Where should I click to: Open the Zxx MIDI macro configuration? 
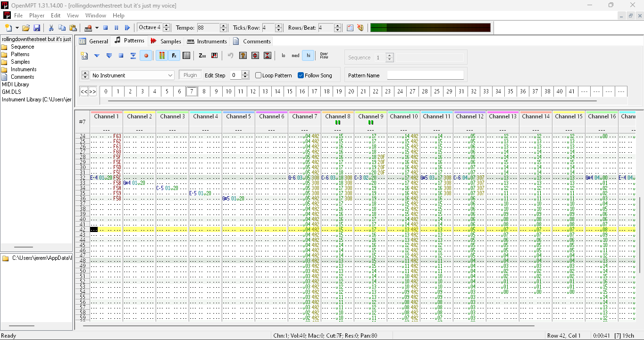click(x=202, y=56)
